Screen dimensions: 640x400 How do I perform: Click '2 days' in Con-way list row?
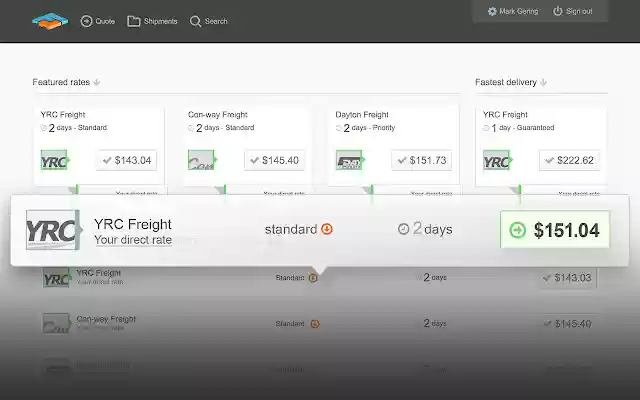coord(435,324)
